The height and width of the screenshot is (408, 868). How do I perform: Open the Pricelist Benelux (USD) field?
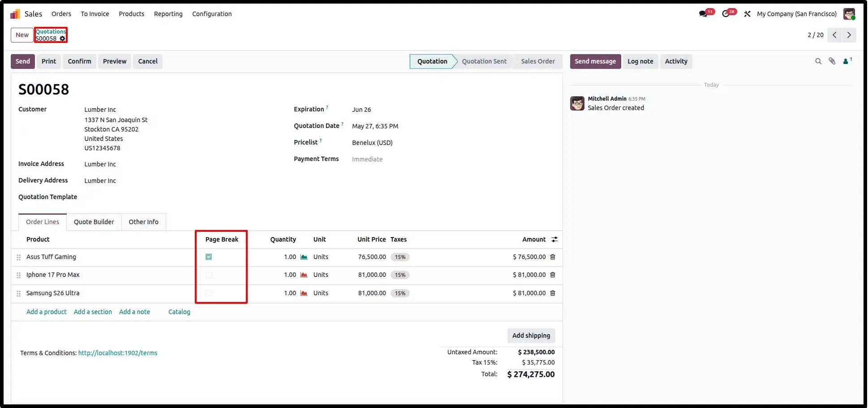point(372,143)
